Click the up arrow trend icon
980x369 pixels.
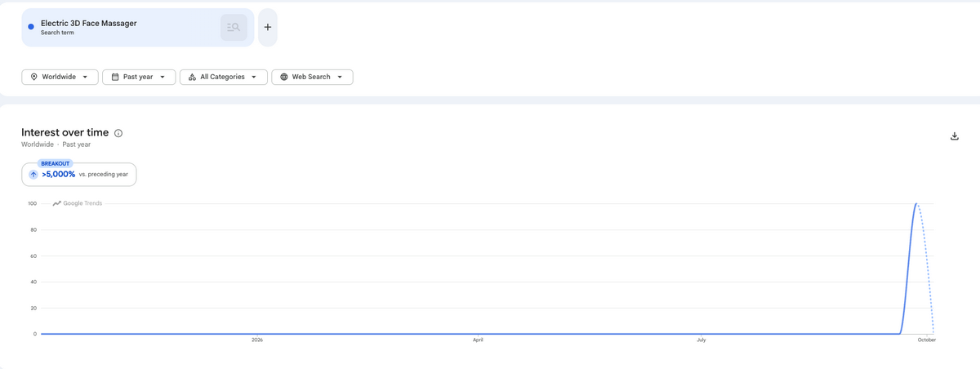pos(33,175)
